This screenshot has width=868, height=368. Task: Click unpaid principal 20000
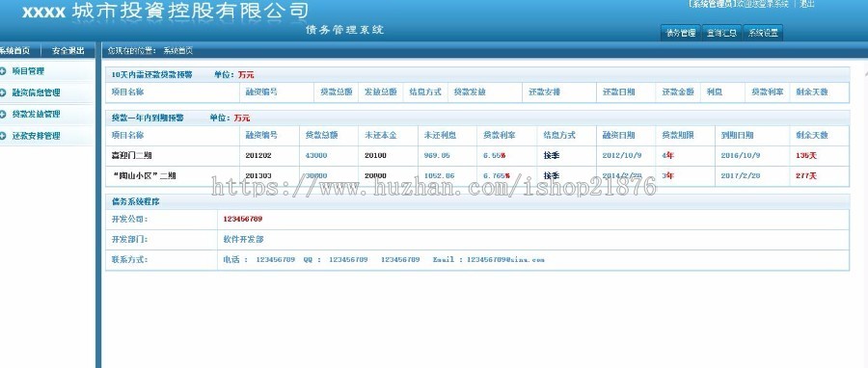[376, 175]
